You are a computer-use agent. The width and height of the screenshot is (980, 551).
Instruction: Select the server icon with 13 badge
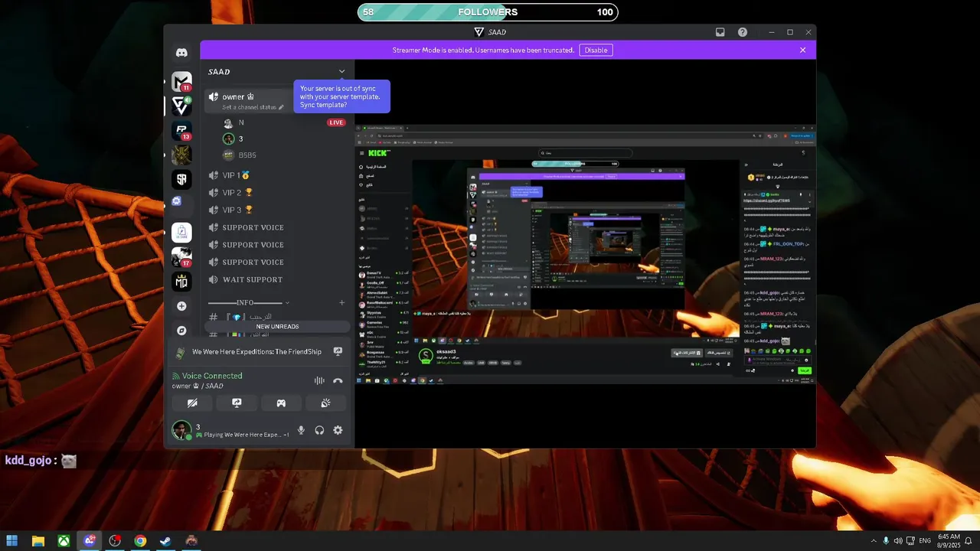tap(181, 130)
